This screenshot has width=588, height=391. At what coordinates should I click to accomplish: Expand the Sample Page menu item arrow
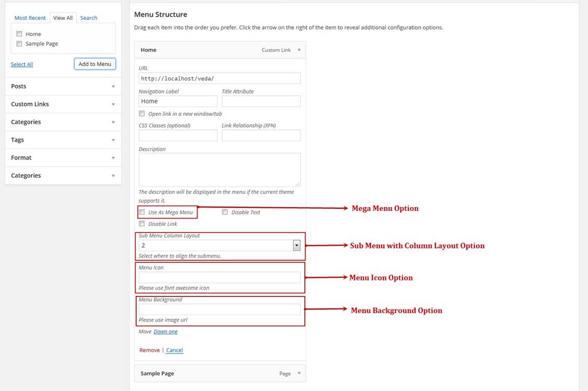coord(299,373)
